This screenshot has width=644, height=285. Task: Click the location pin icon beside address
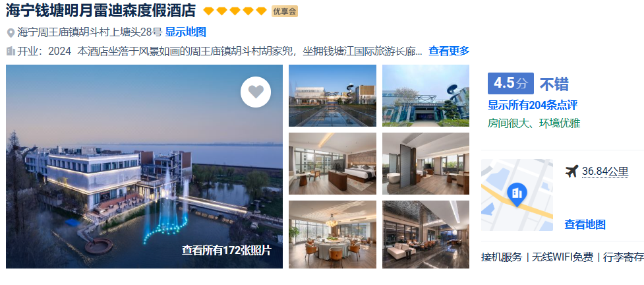(x=11, y=32)
